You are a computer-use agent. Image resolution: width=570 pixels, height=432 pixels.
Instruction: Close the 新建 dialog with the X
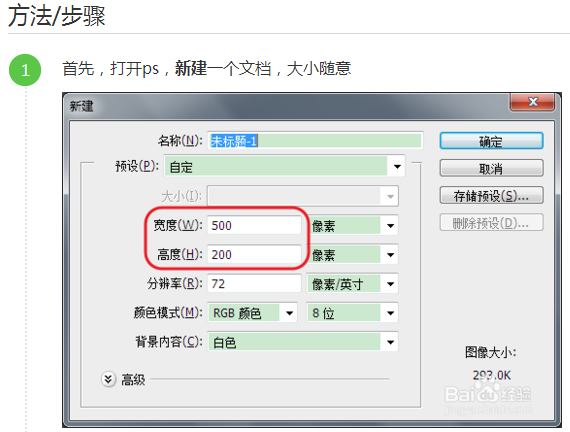[533, 102]
